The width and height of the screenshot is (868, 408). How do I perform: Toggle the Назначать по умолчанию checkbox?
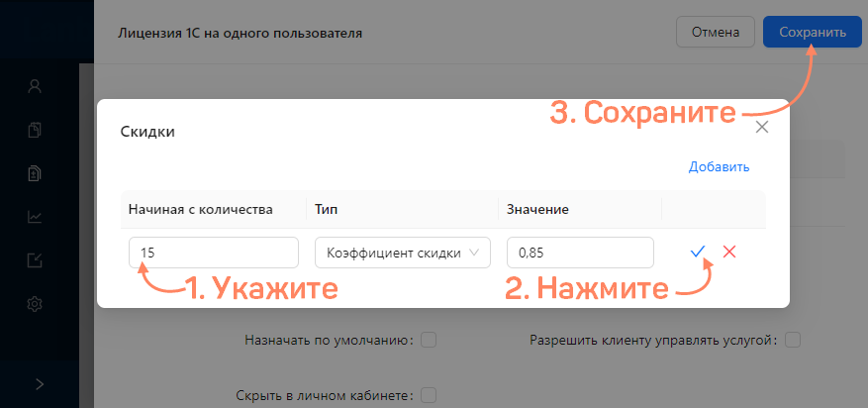click(429, 340)
